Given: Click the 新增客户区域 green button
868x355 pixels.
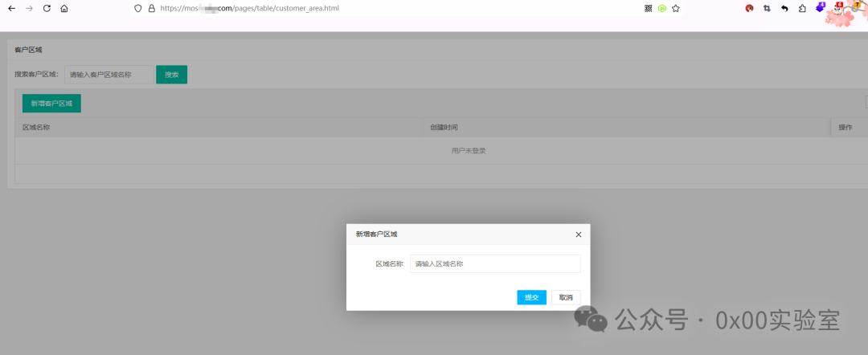Looking at the screenshot, I should 51,104.
